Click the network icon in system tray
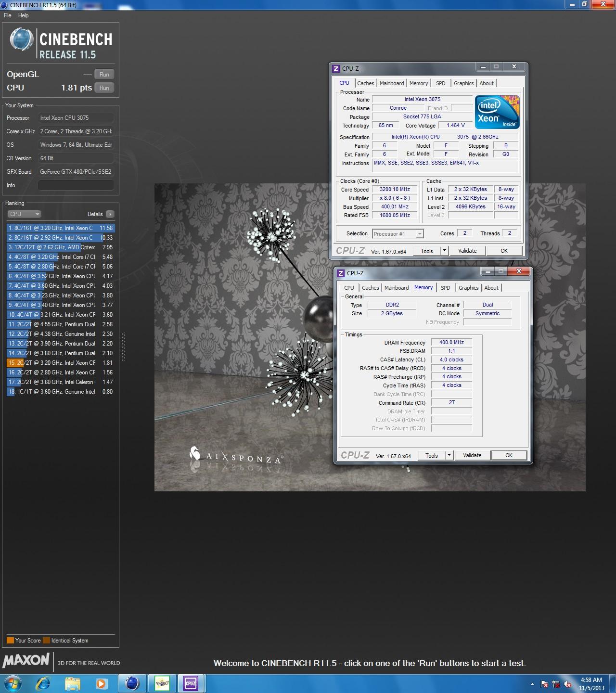Screen dimensions: 616x693 [556, 684]
